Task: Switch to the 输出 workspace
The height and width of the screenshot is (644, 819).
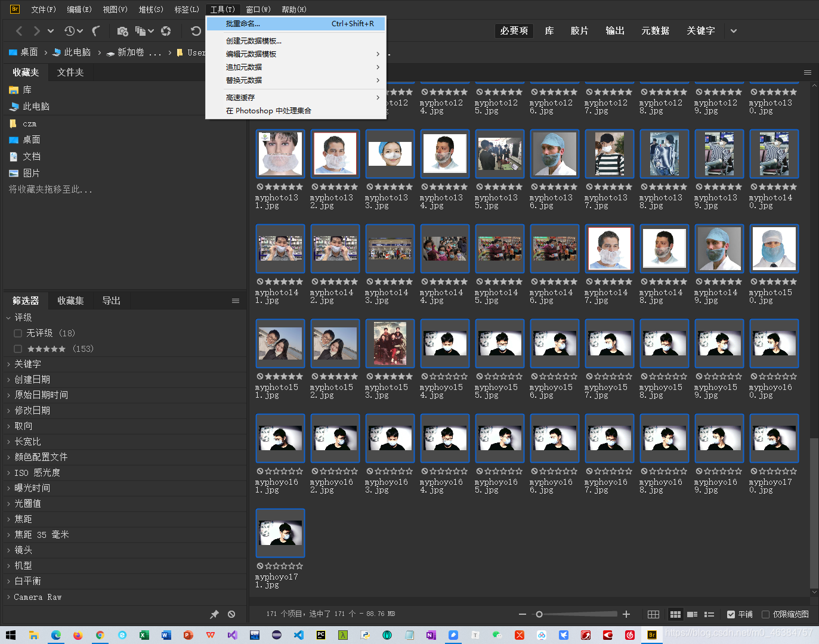Action: 615,31
